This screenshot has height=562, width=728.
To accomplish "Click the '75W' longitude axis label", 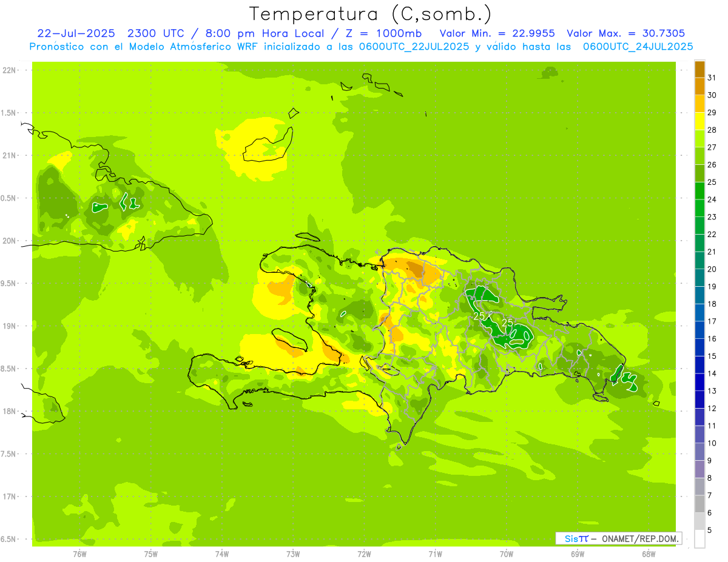I will tap(151, 554).
